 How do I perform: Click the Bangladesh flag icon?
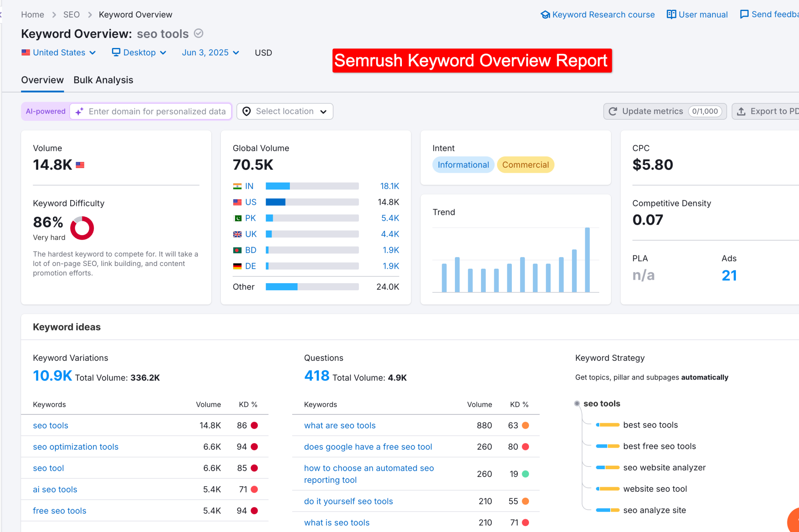click(237, 250)
